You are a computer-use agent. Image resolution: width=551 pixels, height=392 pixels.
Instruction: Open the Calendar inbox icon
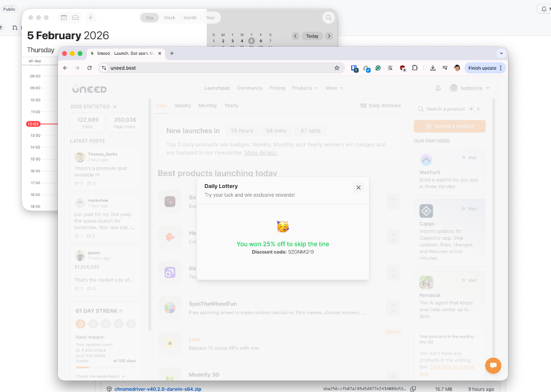pyautogui.click(x=75, y=18)
